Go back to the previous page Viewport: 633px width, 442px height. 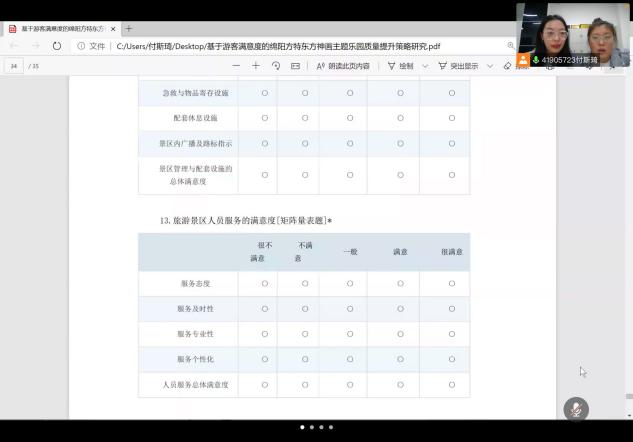(x=14, y=46)
